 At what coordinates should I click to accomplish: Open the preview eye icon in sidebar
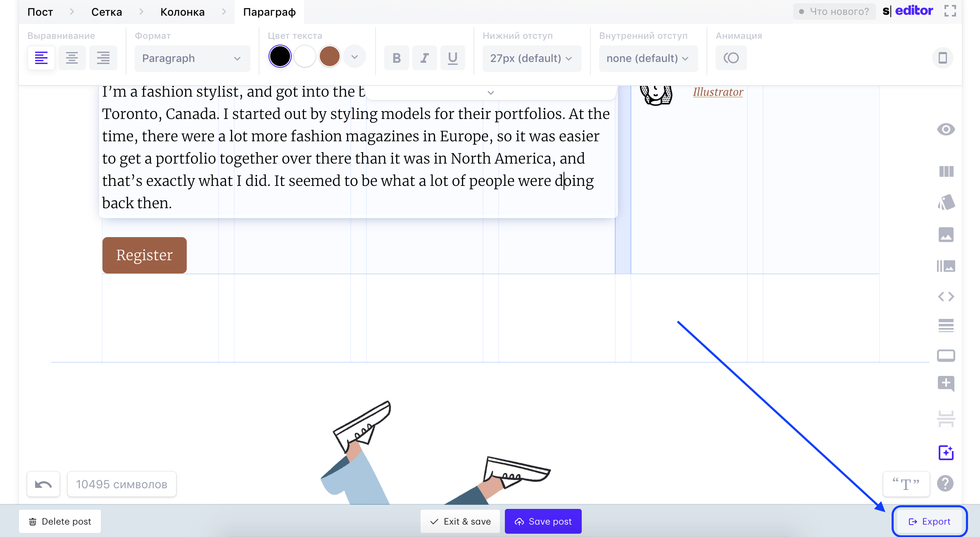coord(946,129)
